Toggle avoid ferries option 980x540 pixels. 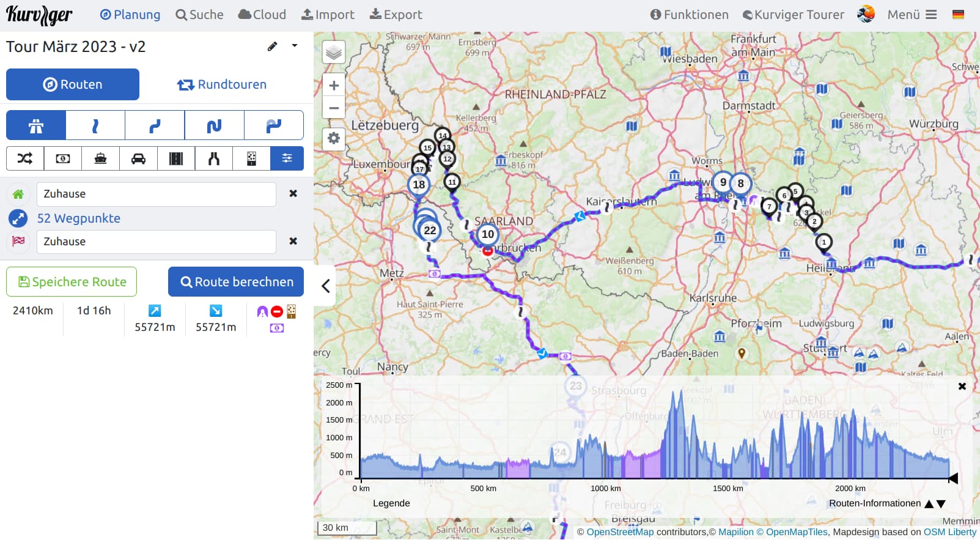(x=101, y=158)
